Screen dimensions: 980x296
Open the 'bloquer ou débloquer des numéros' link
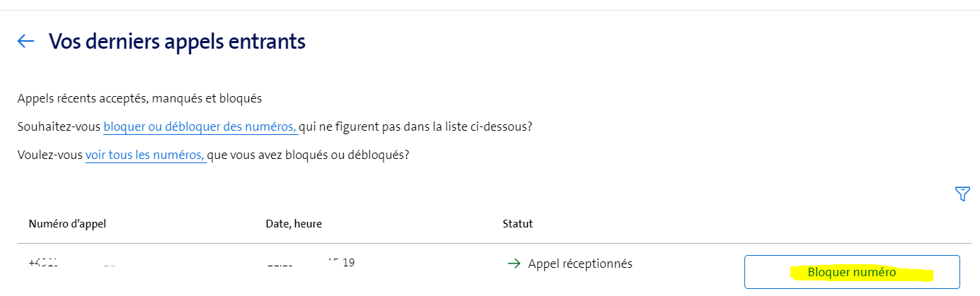coord(200,127)
